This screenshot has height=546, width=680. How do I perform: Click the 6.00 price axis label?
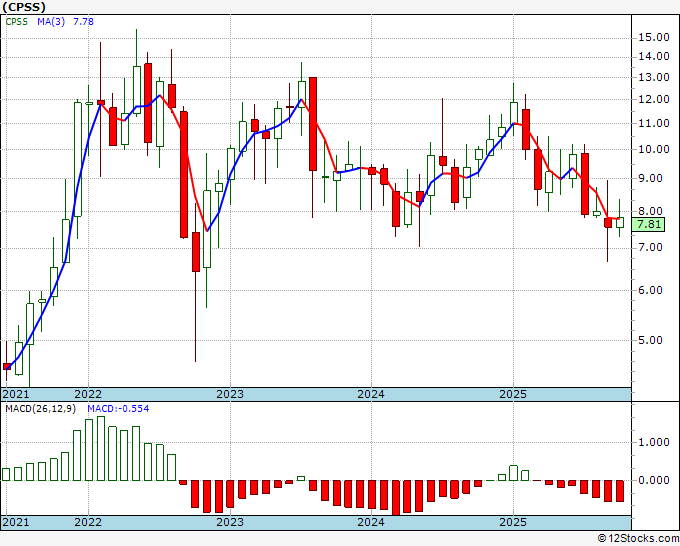pos(650,291)
